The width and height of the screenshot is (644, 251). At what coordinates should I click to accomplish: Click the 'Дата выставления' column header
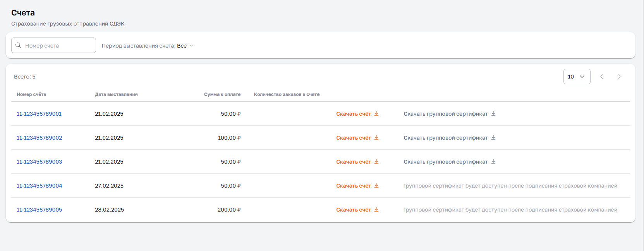[116, 94]
